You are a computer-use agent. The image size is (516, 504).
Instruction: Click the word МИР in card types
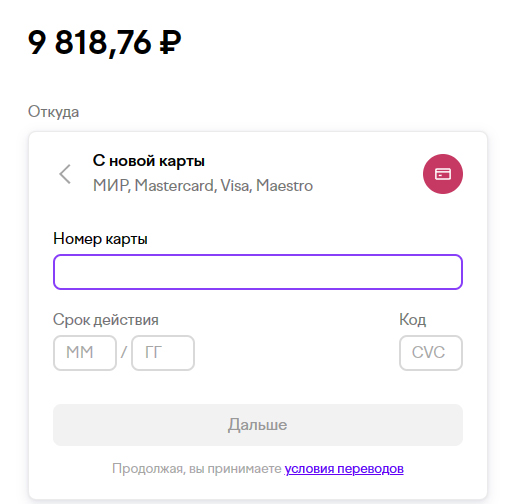coord(111,186)
